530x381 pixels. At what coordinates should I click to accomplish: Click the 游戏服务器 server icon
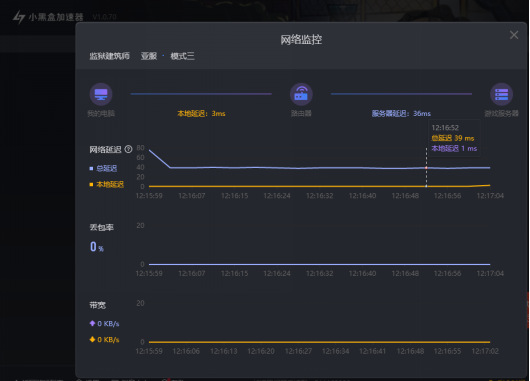(x=501, y=94)
